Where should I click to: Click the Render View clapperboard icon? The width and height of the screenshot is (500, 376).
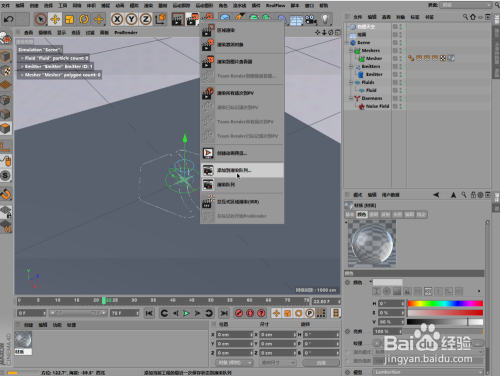[178, 19]
